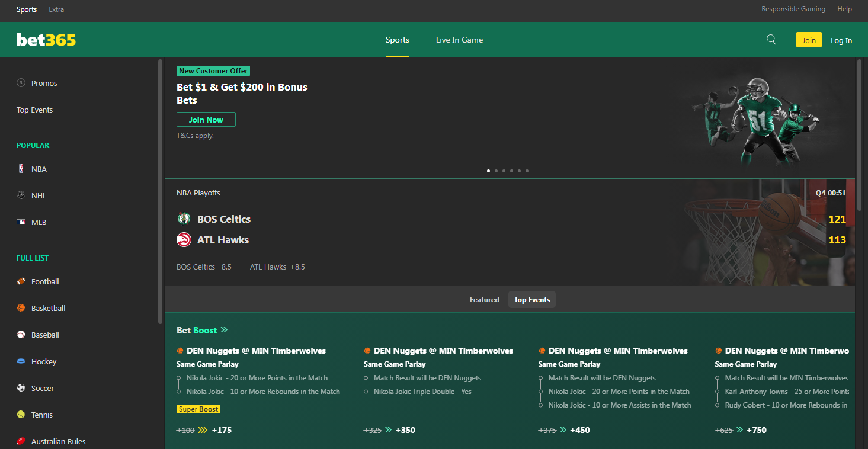Select the sixth carousel dot
Image resolution: width=868 pixels, height=449 pixels.
pyautogui.click(x=527, y=171)
